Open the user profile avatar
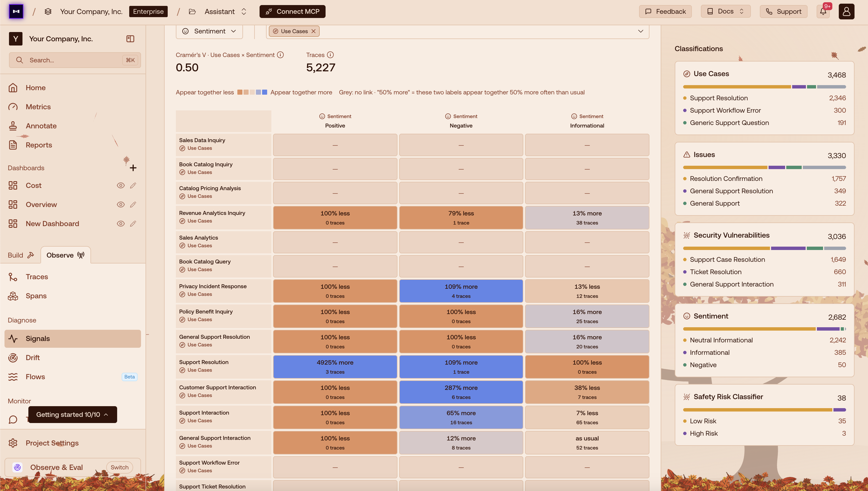The height and width of the screenshot is (491, 868). pos(846,12)
